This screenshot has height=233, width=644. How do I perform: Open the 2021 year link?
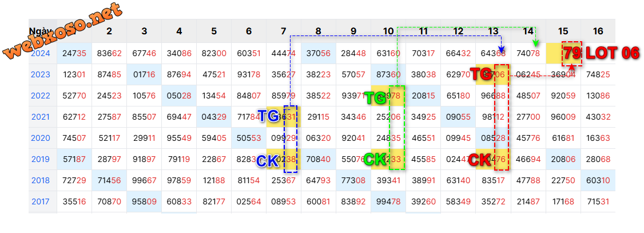point(41,117)
